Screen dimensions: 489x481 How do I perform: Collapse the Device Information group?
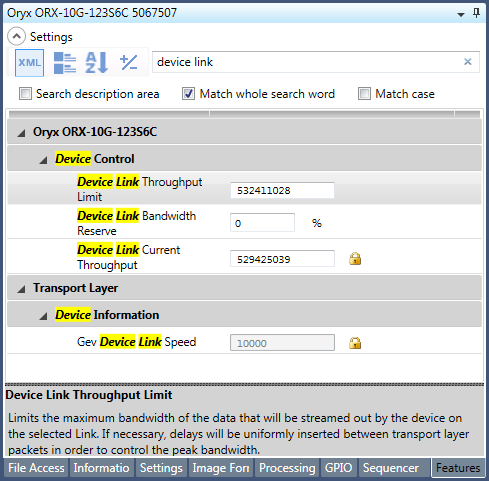(x=43, y=316)
